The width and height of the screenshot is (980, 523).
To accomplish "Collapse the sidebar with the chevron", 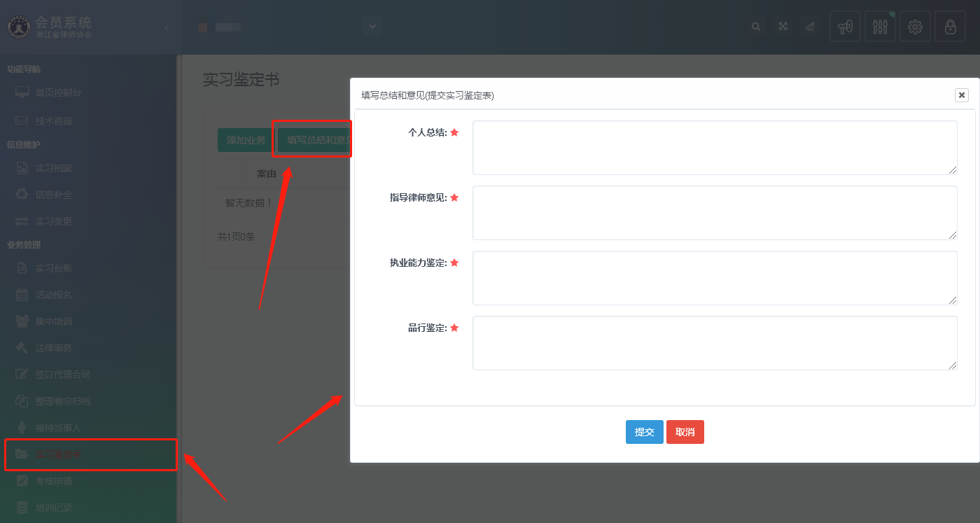I will [167, 28].
